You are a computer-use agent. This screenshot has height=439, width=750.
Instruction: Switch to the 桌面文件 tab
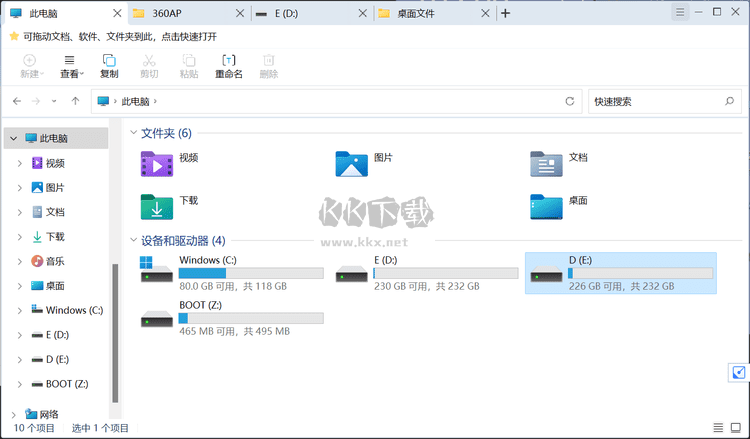pos(434,13)
